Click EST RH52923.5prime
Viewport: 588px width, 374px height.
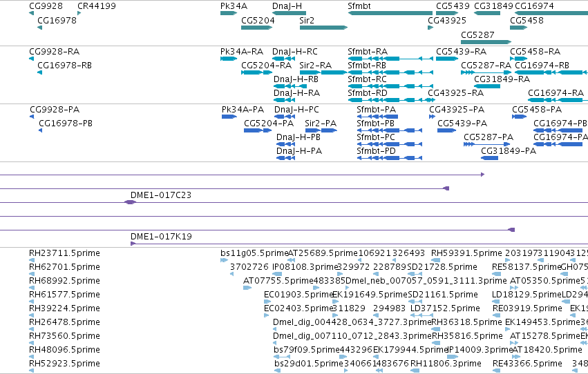click(32, 371)
